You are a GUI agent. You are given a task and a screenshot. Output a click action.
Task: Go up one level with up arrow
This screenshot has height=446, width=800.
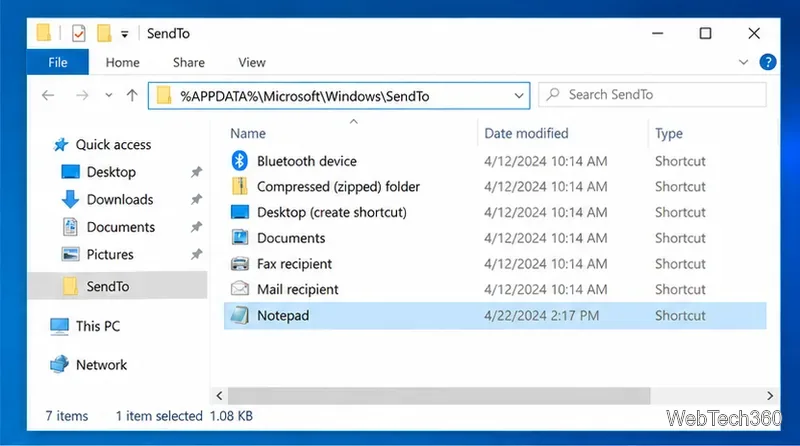point(132,95)
